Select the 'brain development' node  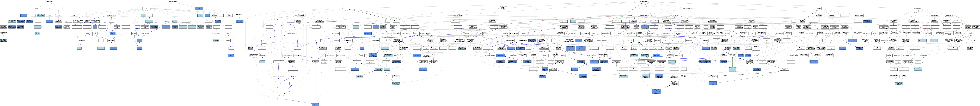pos(297,48)
